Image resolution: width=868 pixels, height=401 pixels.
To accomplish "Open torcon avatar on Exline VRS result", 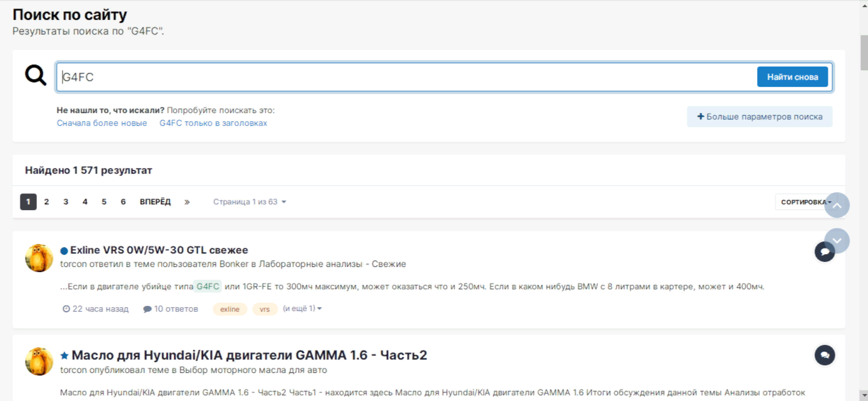I will point(39,258).
